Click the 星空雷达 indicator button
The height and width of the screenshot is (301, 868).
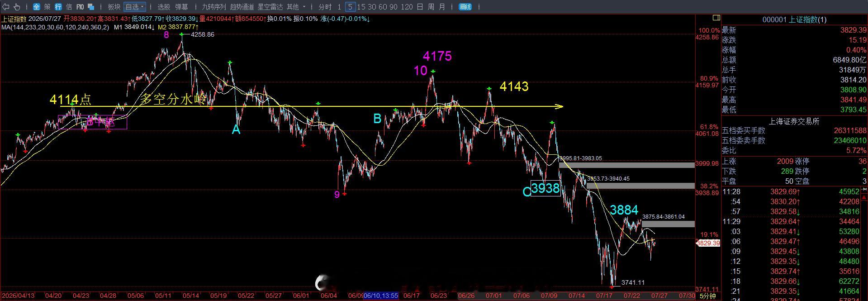click(x=270, y=7)
